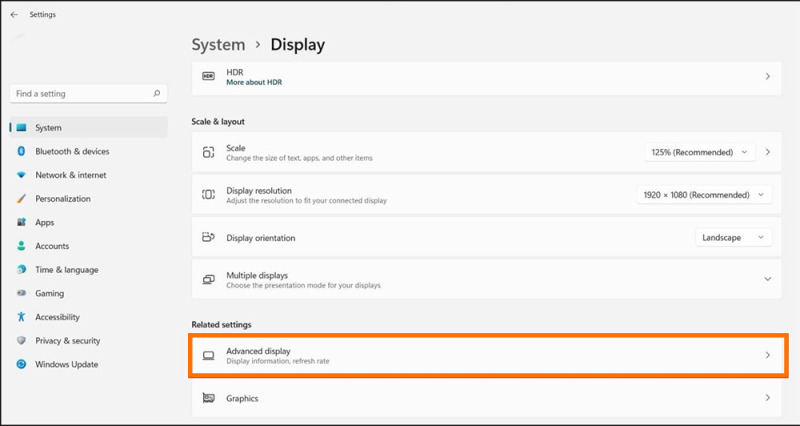Viewport: 800px width, 426px height.
Task: Click the back arrow in Settings header
Action: (x=14, y=15)
